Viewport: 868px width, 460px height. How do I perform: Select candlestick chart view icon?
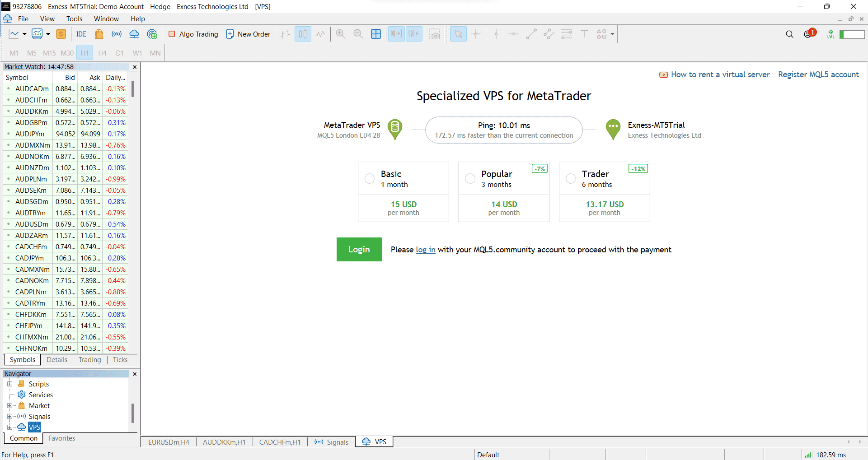click(x=303, y=34)
